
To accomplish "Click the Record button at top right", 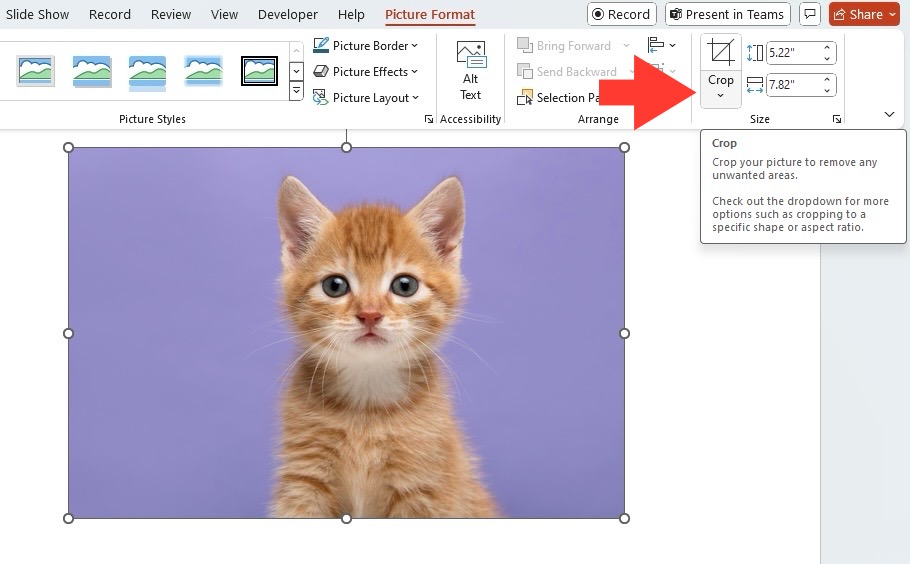I will pos(622,15).
